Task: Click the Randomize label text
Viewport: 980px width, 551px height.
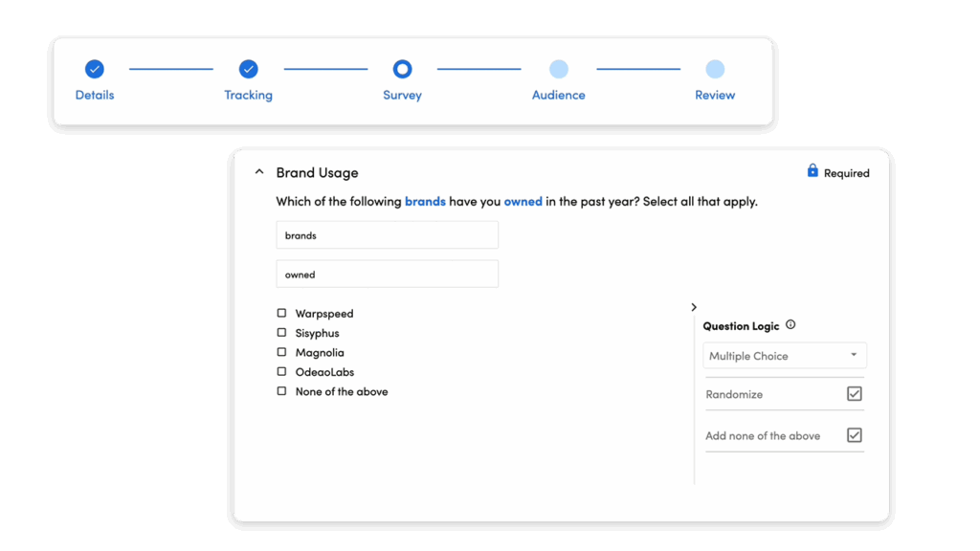Action: (x=734, y=394)
